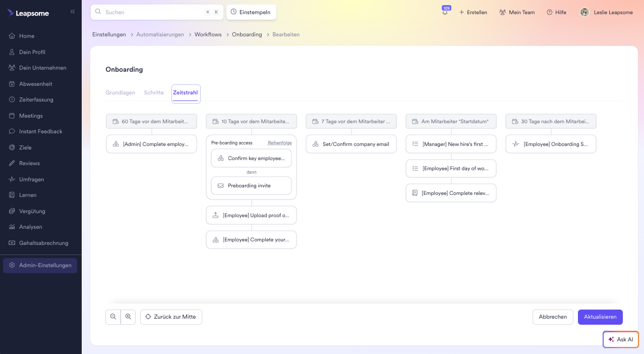This screenshot has height=354, width=644.
Task: Click Zurück zur Mitte button
Action: click(171, 317)
